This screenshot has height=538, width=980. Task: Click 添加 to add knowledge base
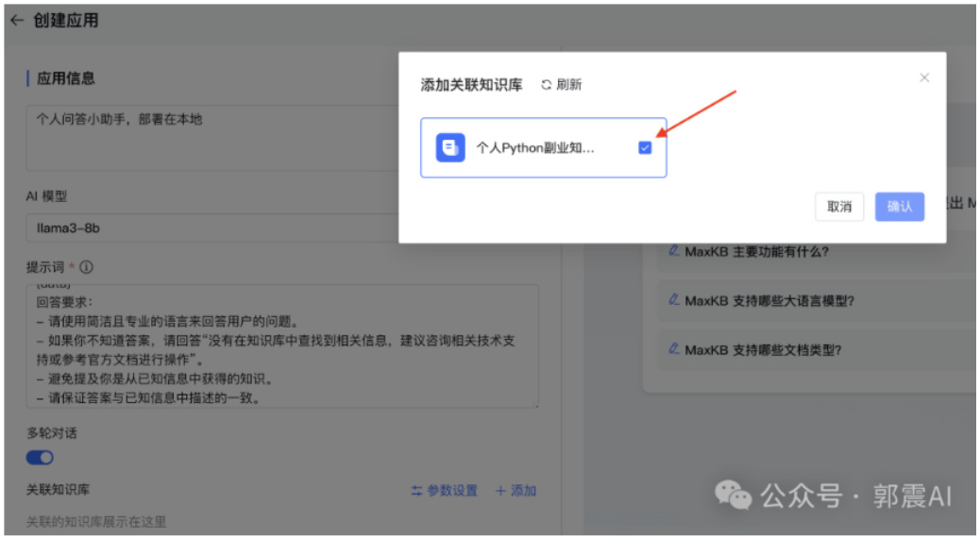[515, 491]
